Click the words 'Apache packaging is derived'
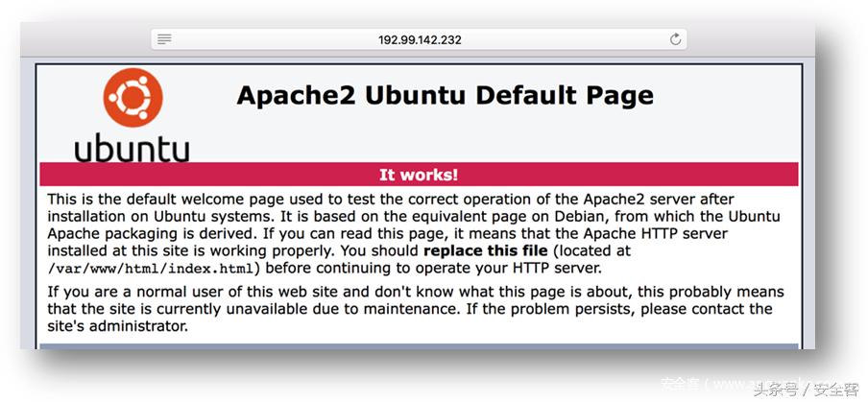Screen dimensions: 868x402 [143, 233]
